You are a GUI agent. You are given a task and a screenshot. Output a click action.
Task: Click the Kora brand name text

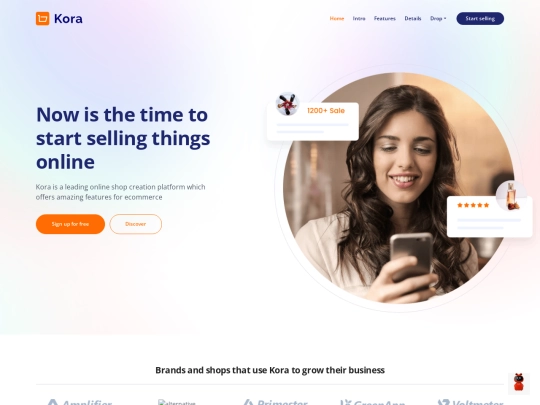point(68,19)
